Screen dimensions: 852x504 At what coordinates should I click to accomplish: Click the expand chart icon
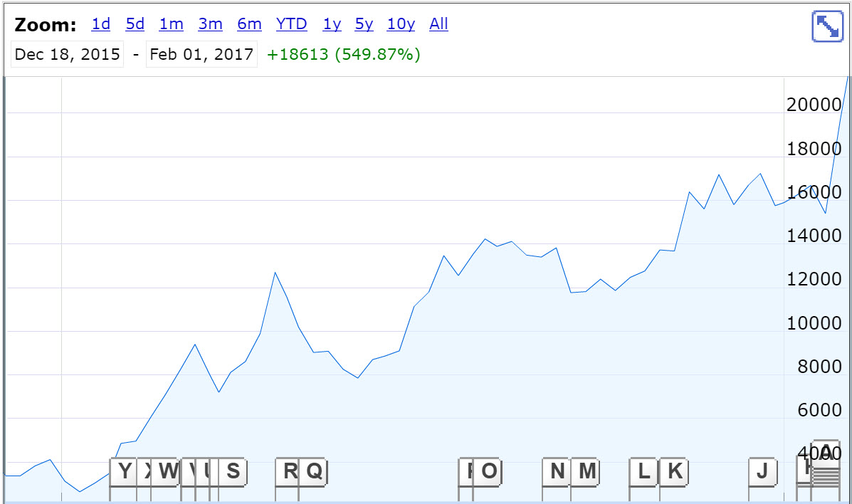point(827,27)
